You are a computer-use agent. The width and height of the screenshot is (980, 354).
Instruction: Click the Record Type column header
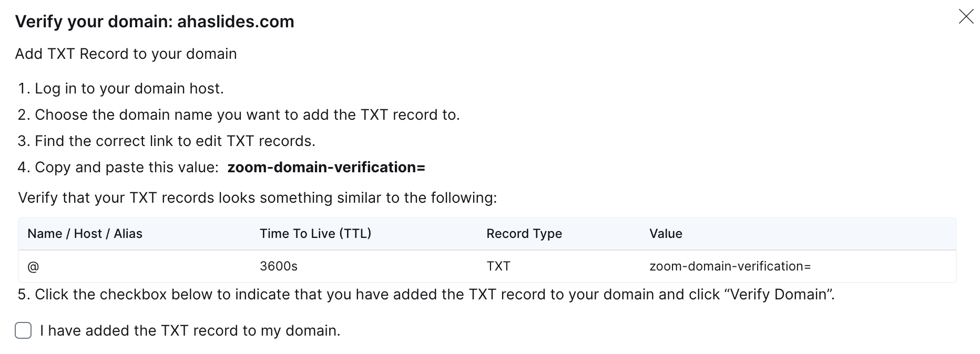pyautogui.click(x=524, y=234)
